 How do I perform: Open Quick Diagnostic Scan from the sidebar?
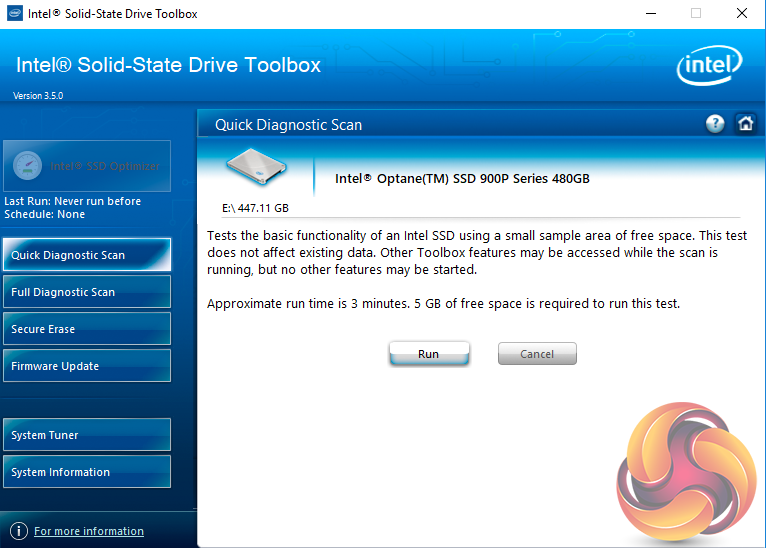[87, 254]
